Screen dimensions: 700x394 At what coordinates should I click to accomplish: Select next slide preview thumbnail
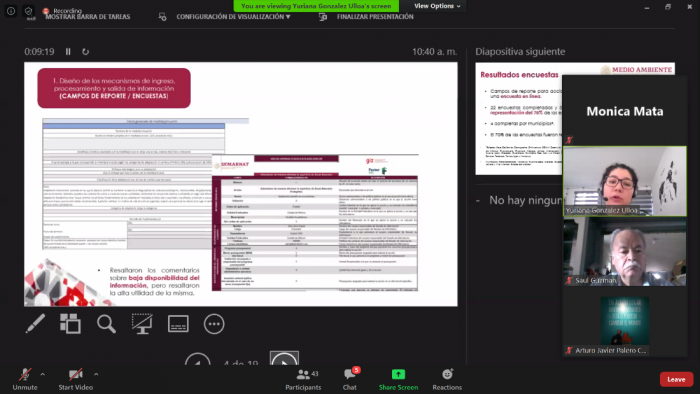[518, 119]
